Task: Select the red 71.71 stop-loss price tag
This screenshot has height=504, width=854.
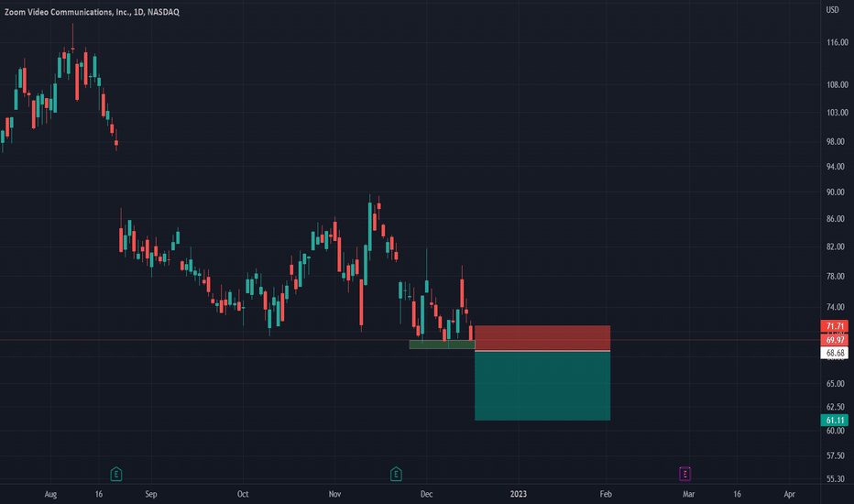Action: coord(835,326)
